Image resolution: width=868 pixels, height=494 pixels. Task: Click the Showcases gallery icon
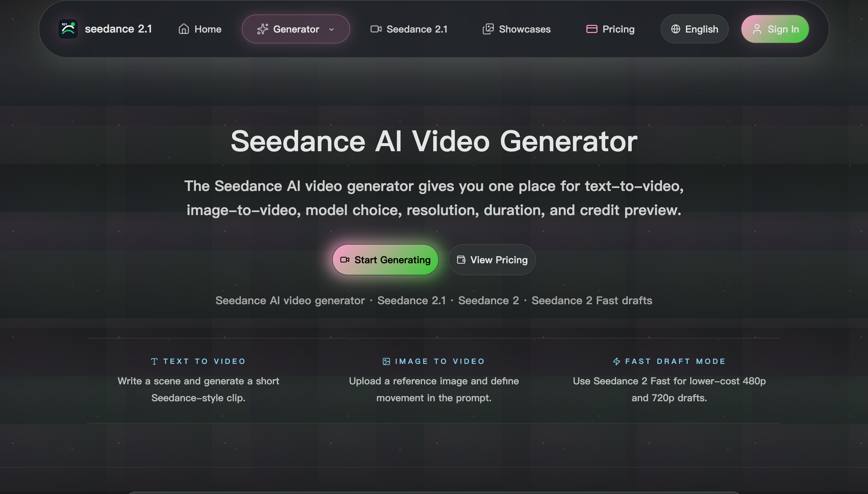[x=488, y=29]
